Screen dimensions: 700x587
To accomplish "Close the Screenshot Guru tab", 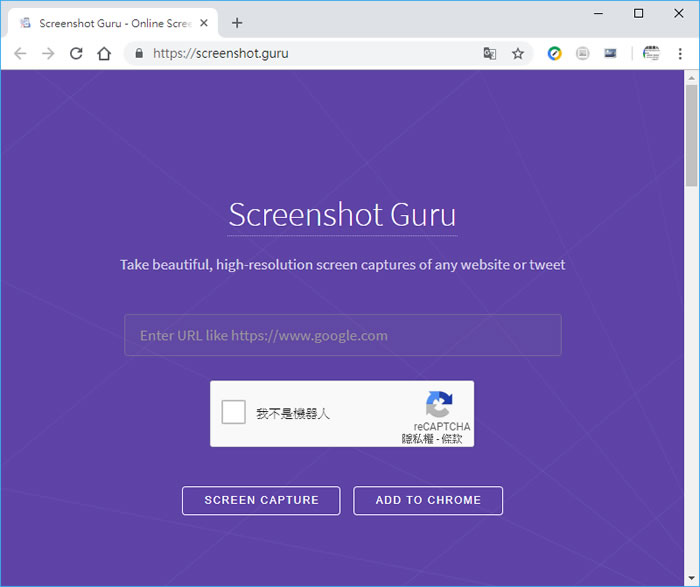I will [204, 22].
